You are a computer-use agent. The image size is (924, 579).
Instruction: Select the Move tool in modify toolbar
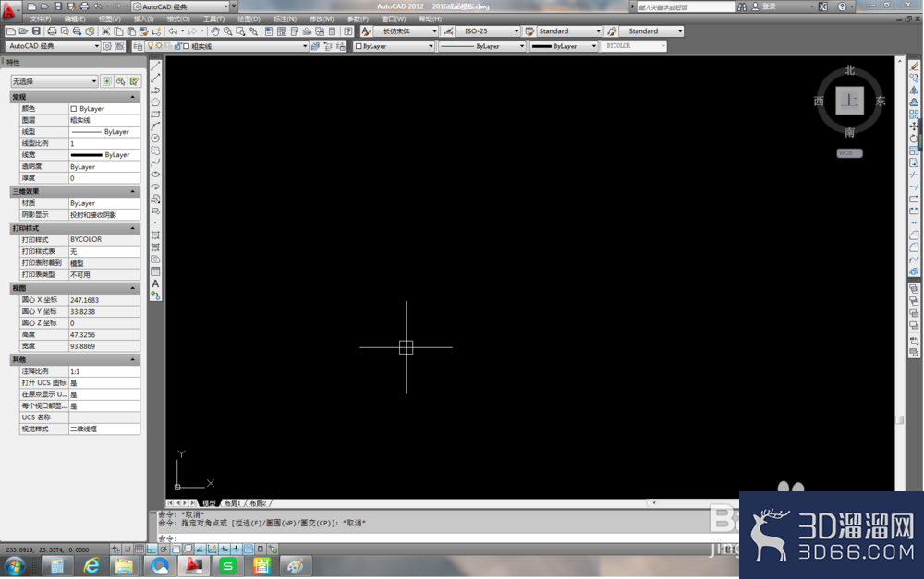point(914,126)
